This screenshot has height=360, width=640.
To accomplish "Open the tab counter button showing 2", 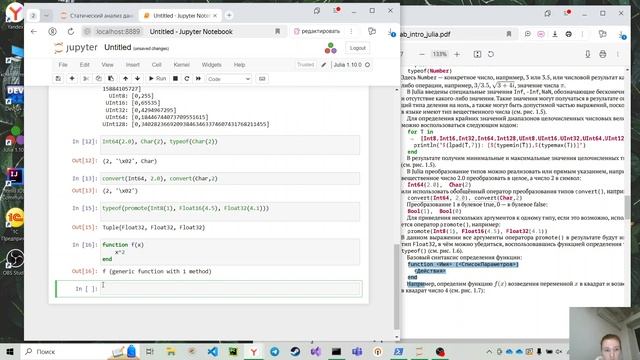I will pyautogui.click(x=33, y=16).
